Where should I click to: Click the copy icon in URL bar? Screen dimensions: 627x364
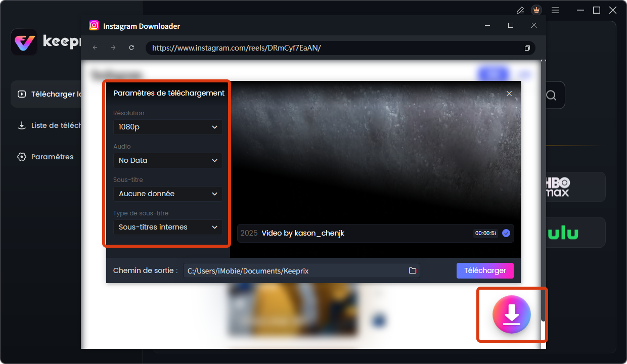pyautogui.click(x=527, y=48)
